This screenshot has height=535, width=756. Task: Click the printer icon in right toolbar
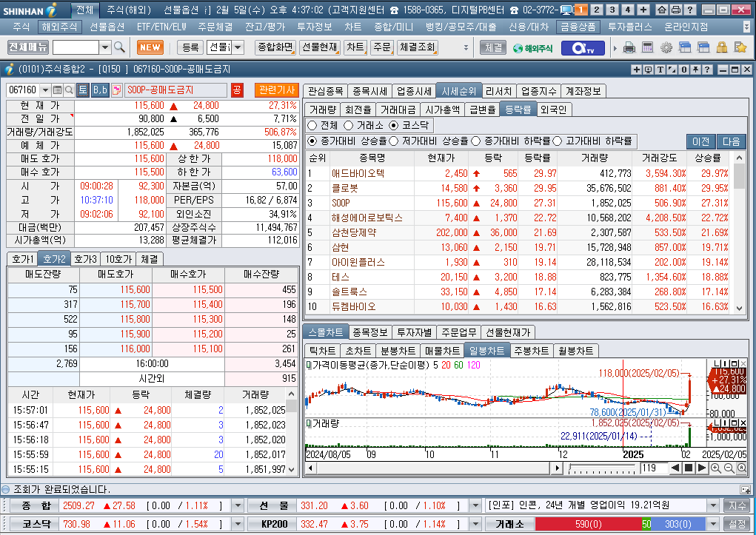click(629, 47)
